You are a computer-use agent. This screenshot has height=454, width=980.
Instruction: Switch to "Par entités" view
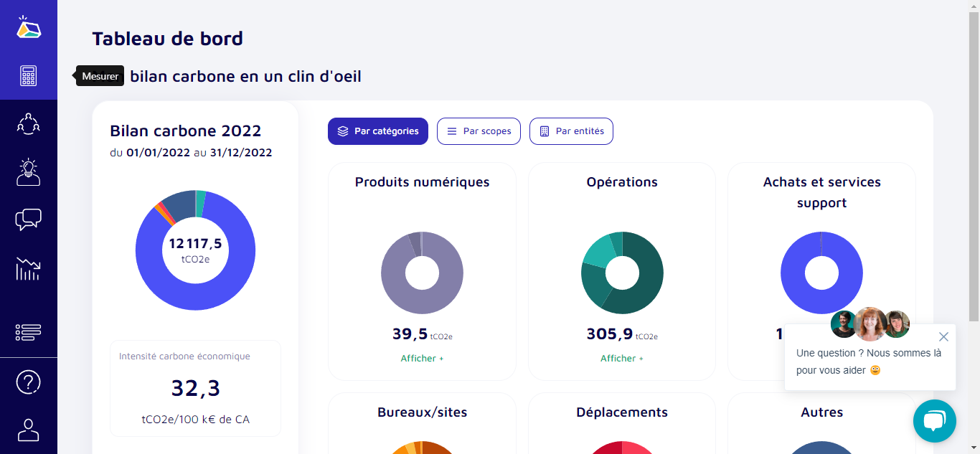click(571, 131)
